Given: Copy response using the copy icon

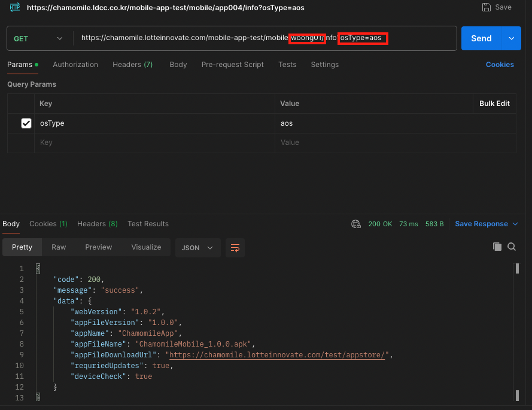Looking at the screenshot, I should pyautogui.click(x=497, y=247).
